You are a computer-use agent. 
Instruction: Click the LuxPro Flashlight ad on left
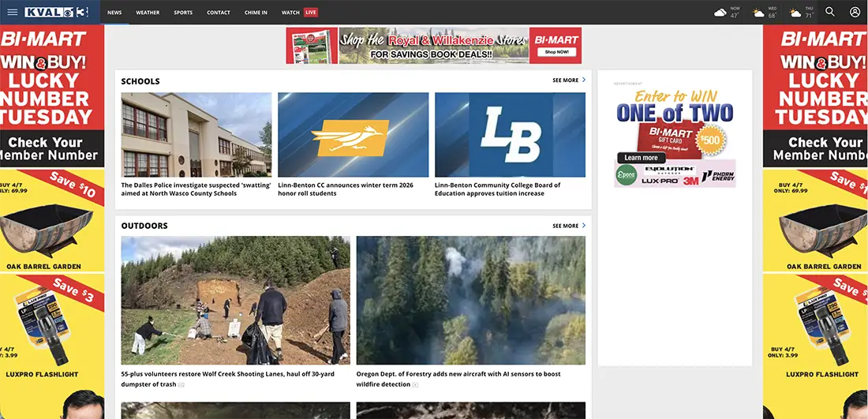(x=52, y=327)
